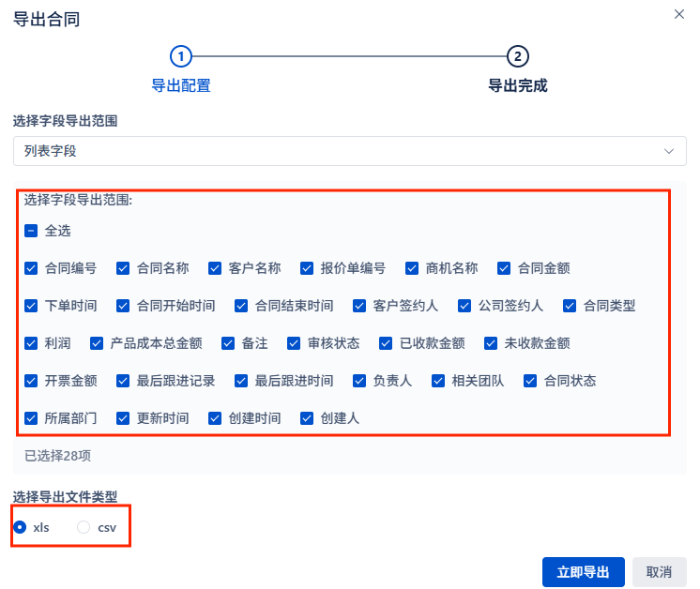
Task: Toggle the 全选 checkbox
Action: coord(31,231)
